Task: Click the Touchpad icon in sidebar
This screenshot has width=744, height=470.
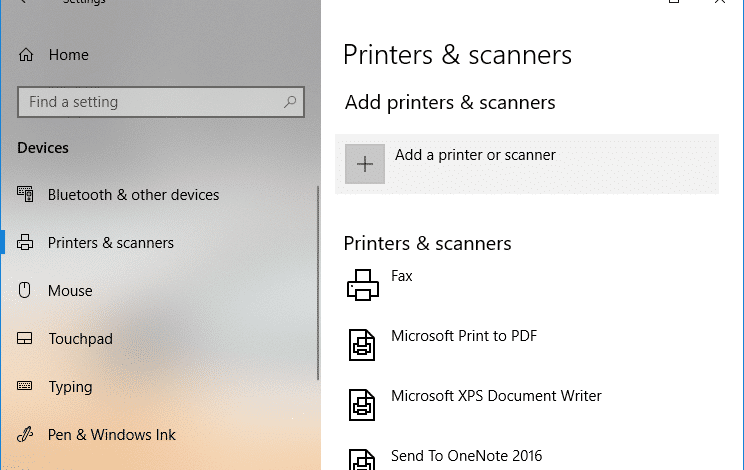Action: tap(25, 338)
